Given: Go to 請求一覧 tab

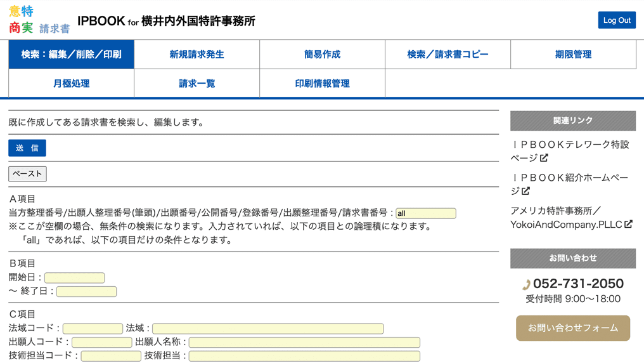Looking at the screenshot, I should click(x=196, y=84).
